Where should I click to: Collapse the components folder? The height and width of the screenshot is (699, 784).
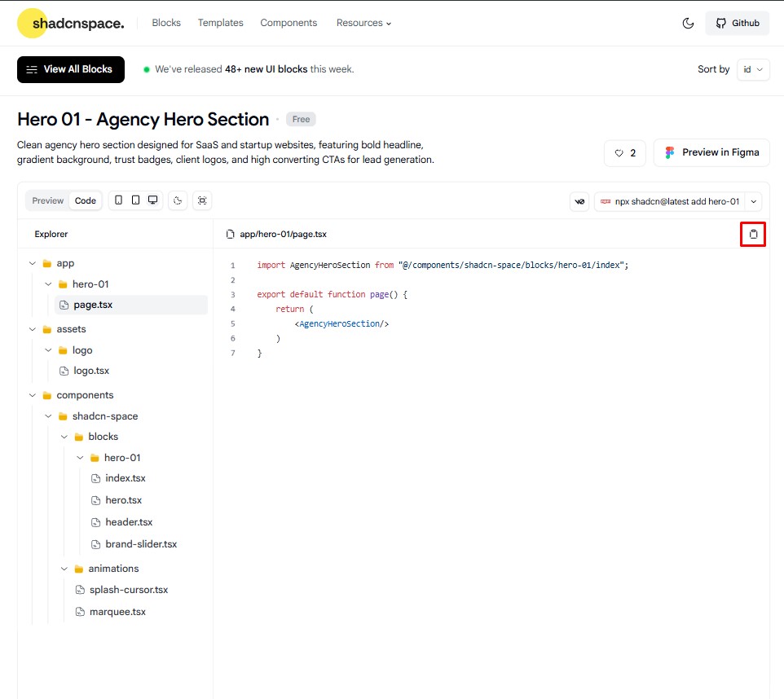click(33, 395)
